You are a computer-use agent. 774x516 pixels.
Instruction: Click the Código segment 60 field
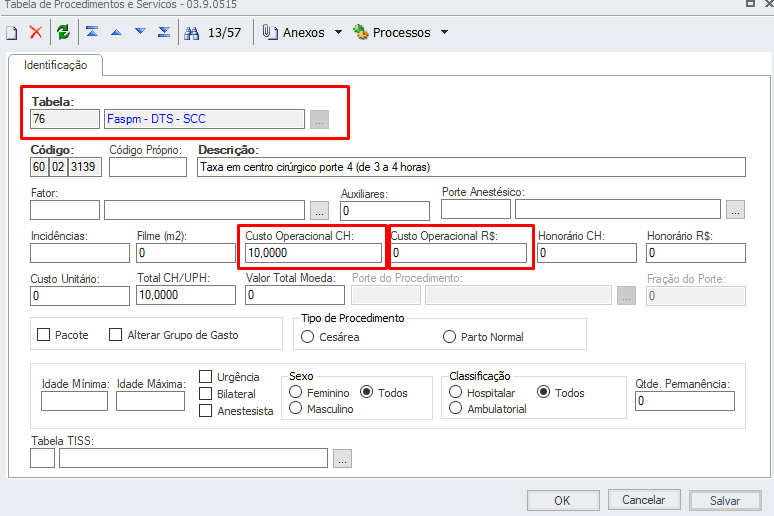[39, 167]
